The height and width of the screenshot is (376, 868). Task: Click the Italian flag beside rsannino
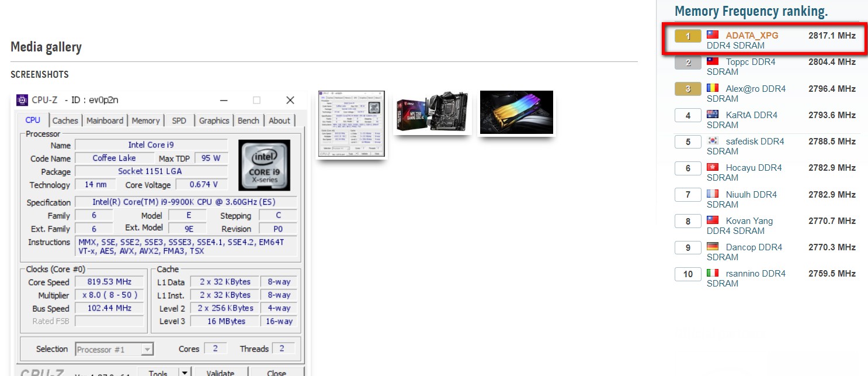tap(713, 273)
